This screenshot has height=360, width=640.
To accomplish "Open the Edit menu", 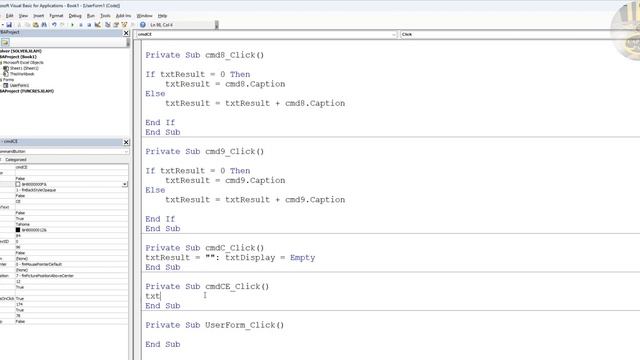I will (9, 16).
